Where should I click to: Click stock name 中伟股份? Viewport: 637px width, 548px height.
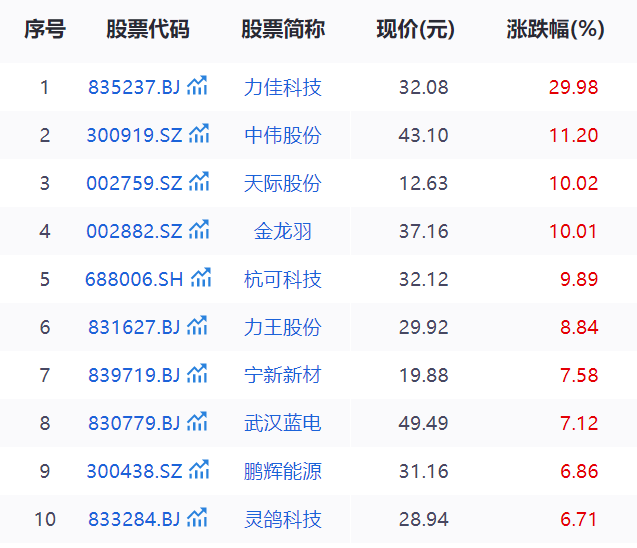coord(283,135)
